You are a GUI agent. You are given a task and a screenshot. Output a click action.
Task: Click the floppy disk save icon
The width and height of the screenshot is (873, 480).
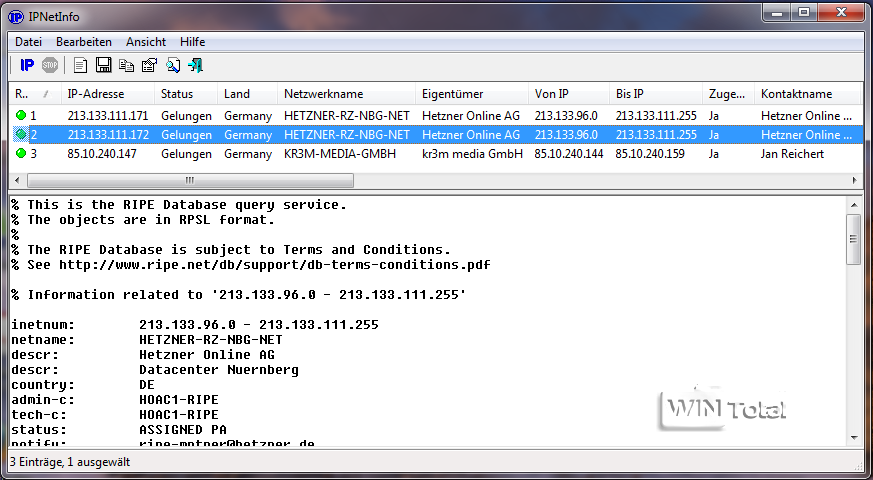tap(104, 66)
